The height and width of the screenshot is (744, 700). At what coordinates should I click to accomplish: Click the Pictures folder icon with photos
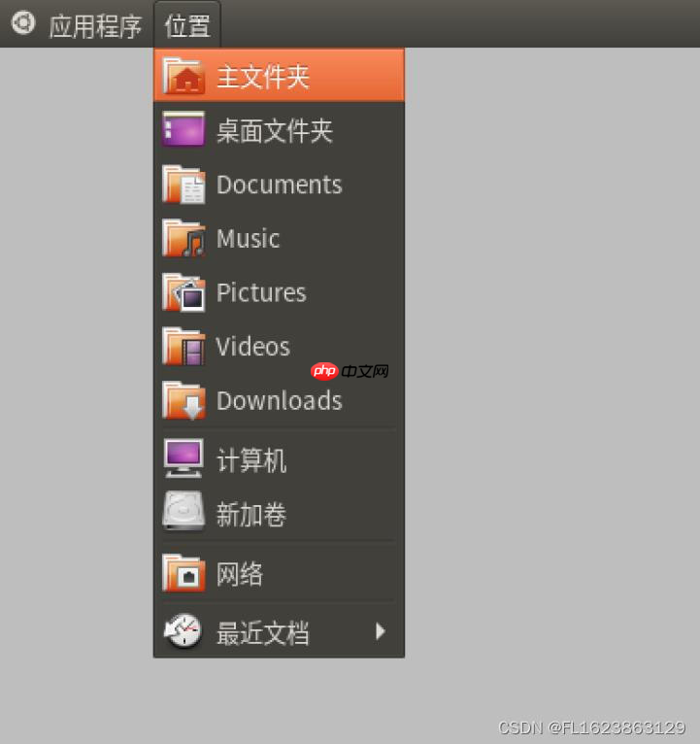point(184,292)
